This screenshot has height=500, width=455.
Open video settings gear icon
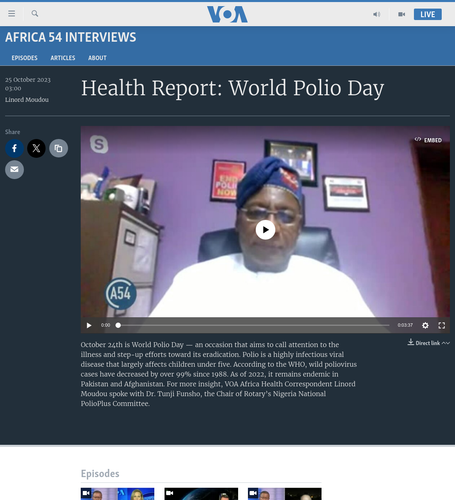pyautogui.click(x=425, y=325)
